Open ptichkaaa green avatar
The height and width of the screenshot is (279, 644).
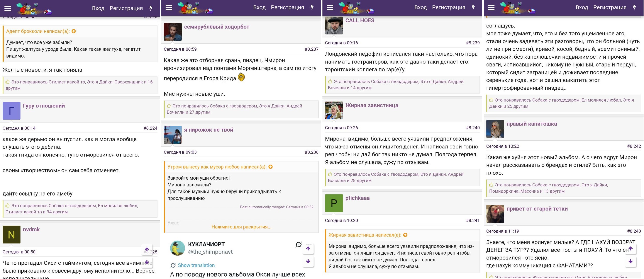click(x=334, y=203)
